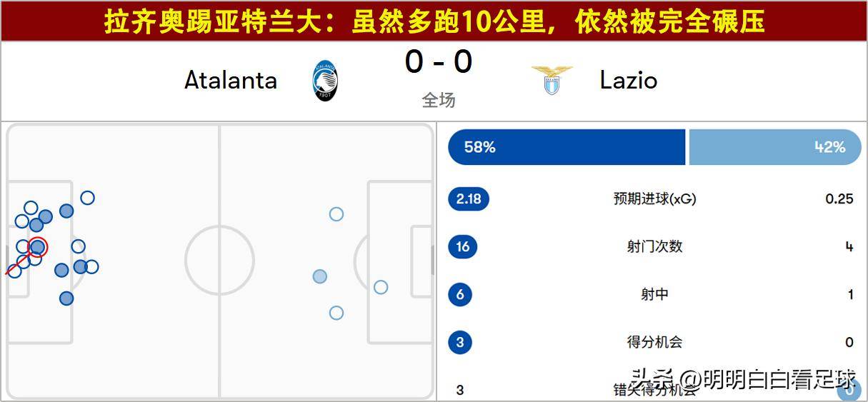Click the 0 - 0 match score
Viewport: 868px width, 402px height.
tap(438, 62)
